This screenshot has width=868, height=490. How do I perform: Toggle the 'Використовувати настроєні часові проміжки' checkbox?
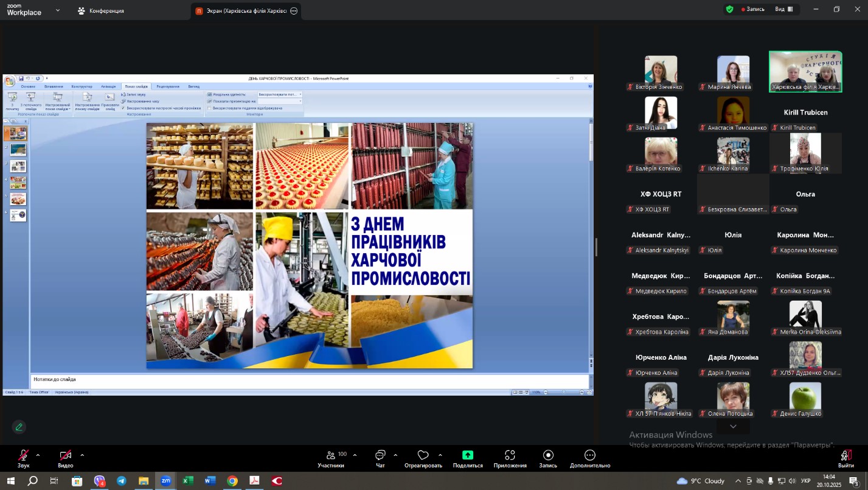pos(123,108)
